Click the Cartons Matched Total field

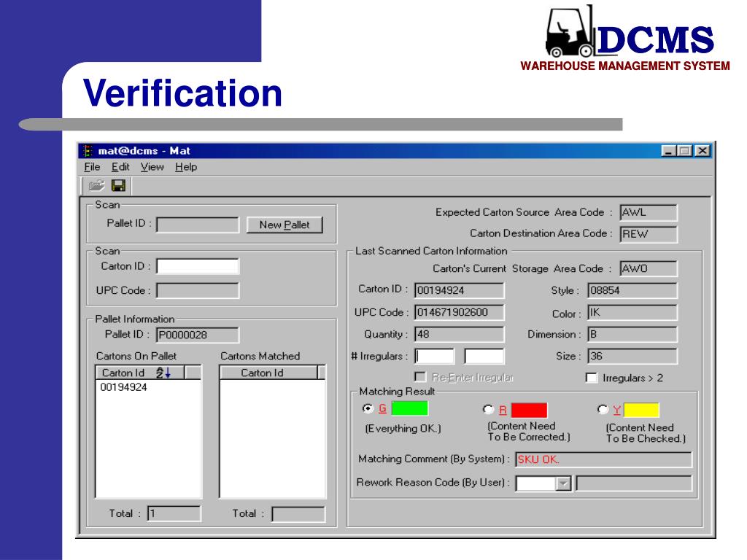[298, 514]
